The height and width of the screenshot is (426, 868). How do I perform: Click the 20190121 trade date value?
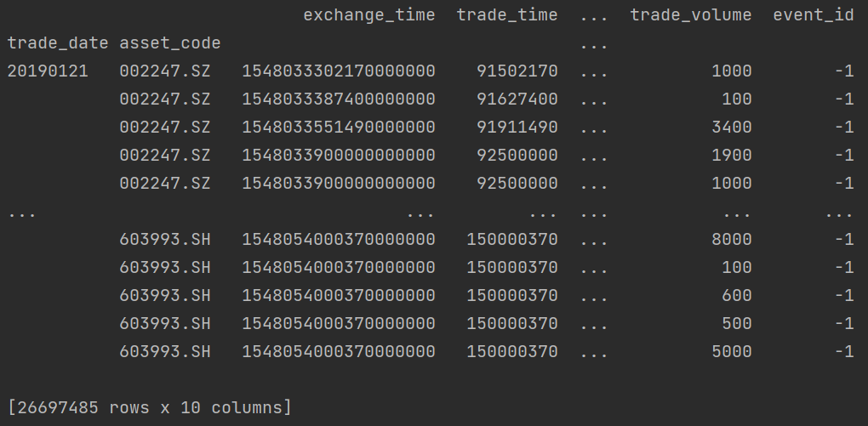[47, 71]
